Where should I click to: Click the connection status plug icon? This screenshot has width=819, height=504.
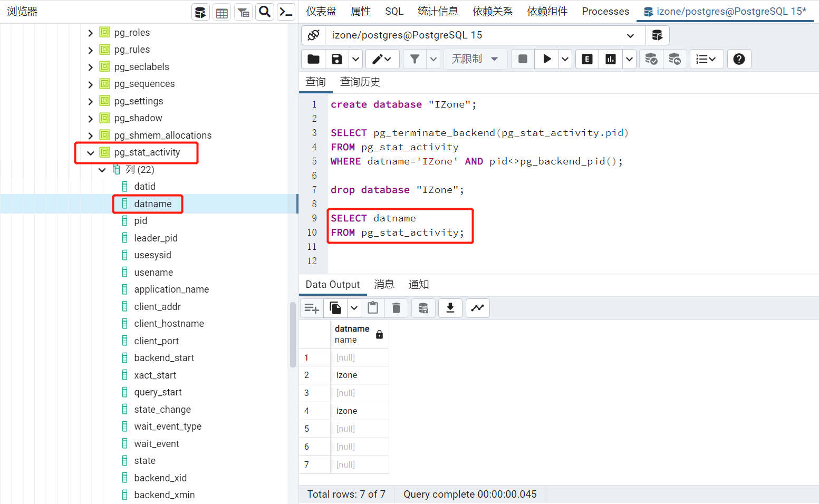[313, 35]
